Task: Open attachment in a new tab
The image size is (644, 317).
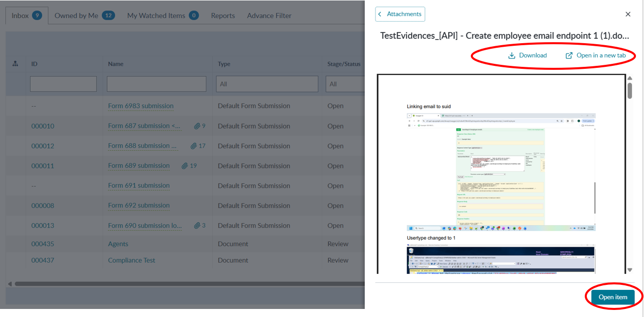Action: tap(596, 55)
